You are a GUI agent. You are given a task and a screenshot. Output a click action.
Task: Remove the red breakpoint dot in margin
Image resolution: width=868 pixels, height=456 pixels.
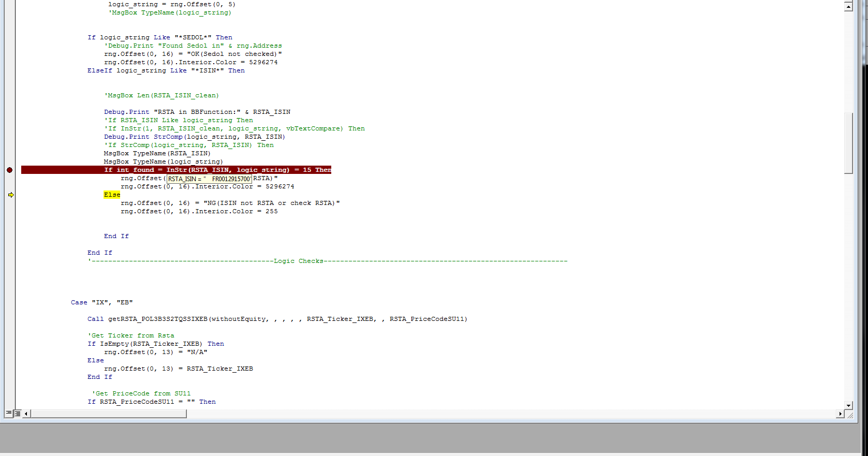9,170
